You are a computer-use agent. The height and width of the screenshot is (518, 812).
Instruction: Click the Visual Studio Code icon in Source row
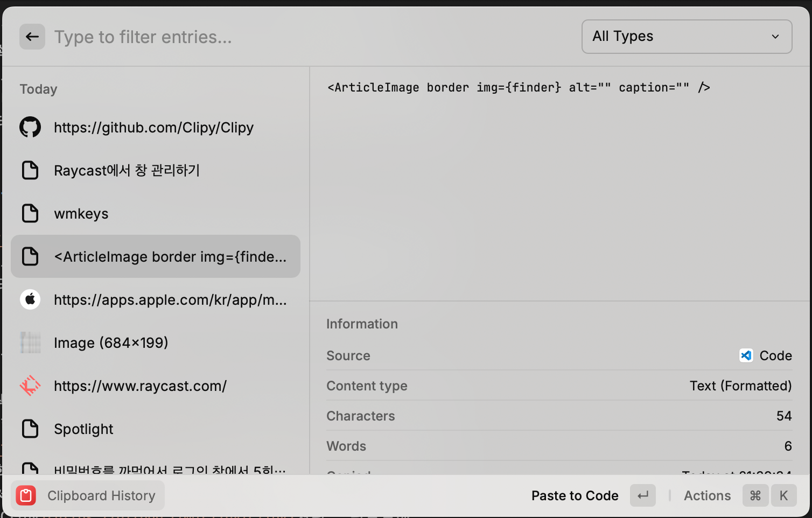[746, 355]
